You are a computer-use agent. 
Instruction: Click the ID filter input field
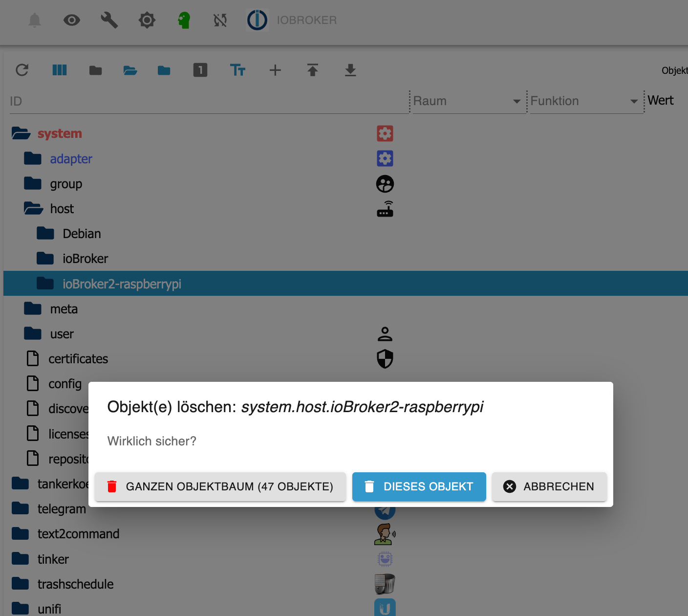tap(209, 101)
